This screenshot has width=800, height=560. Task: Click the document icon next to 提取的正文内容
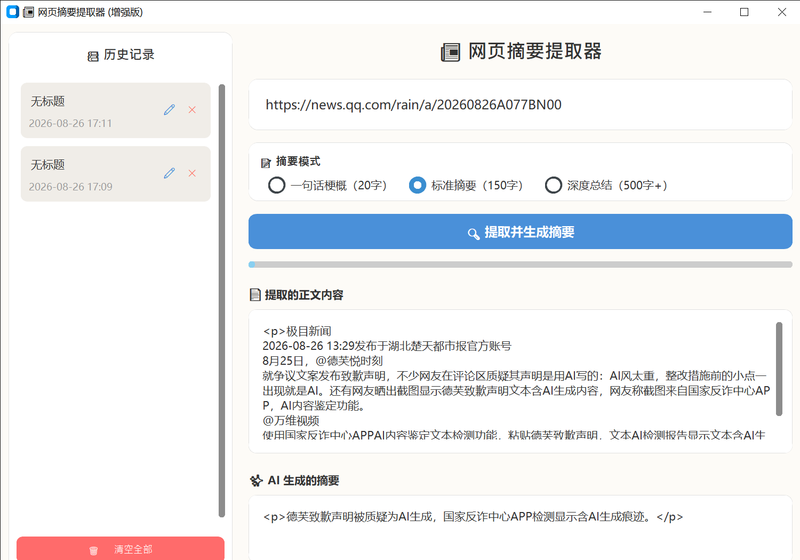point(255,295)
